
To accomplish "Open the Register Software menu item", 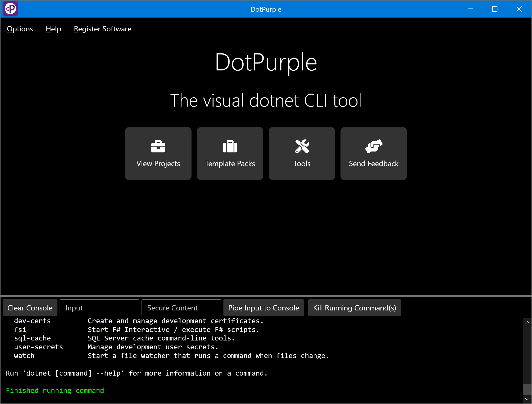I will tap(102, 29).
